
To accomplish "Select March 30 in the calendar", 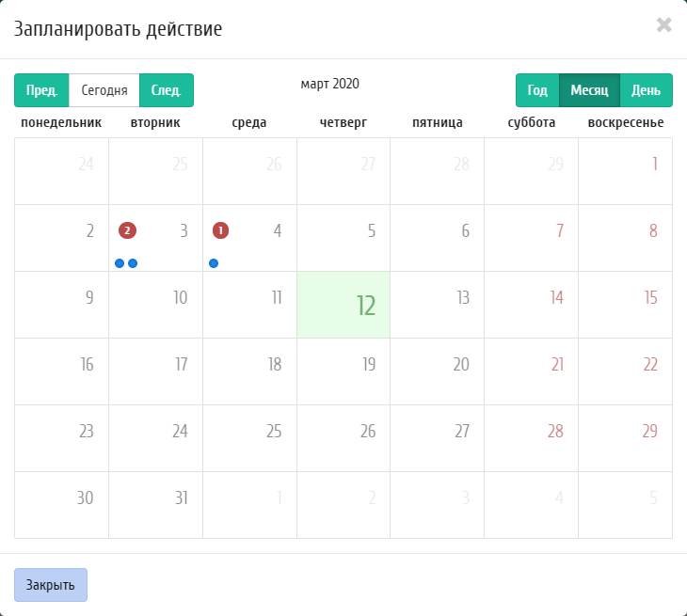I will pyautogui.click(x=62, y=505).
